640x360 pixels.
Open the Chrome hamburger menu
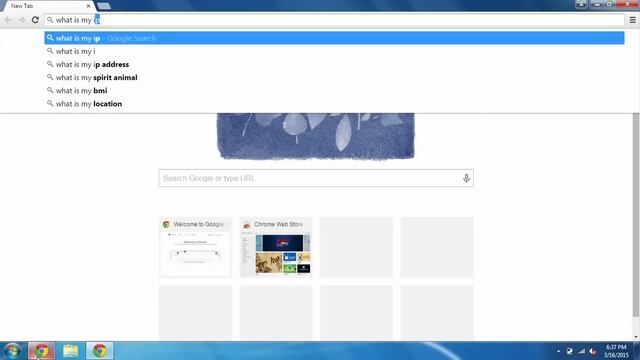coord(632,20)
